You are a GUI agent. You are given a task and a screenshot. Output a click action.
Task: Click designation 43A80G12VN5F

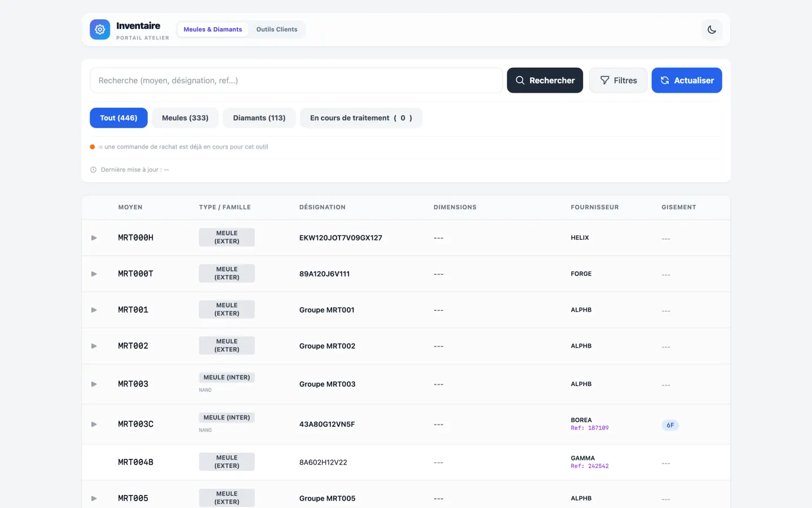[327, 424]
